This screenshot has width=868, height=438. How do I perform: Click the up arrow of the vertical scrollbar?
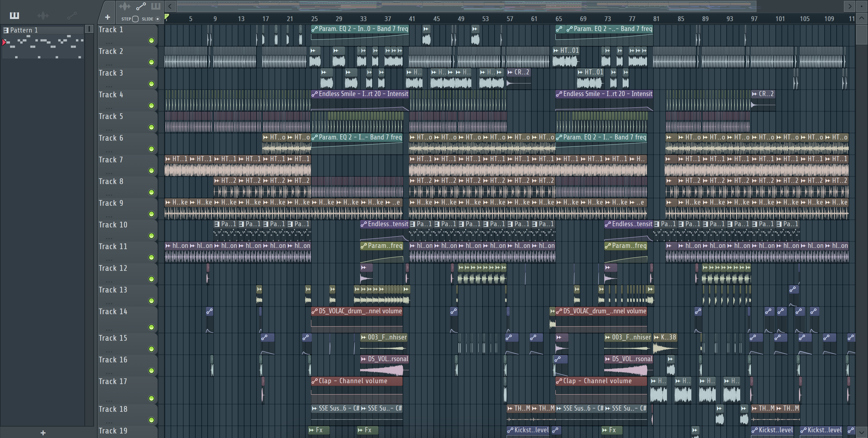[862, 18]
